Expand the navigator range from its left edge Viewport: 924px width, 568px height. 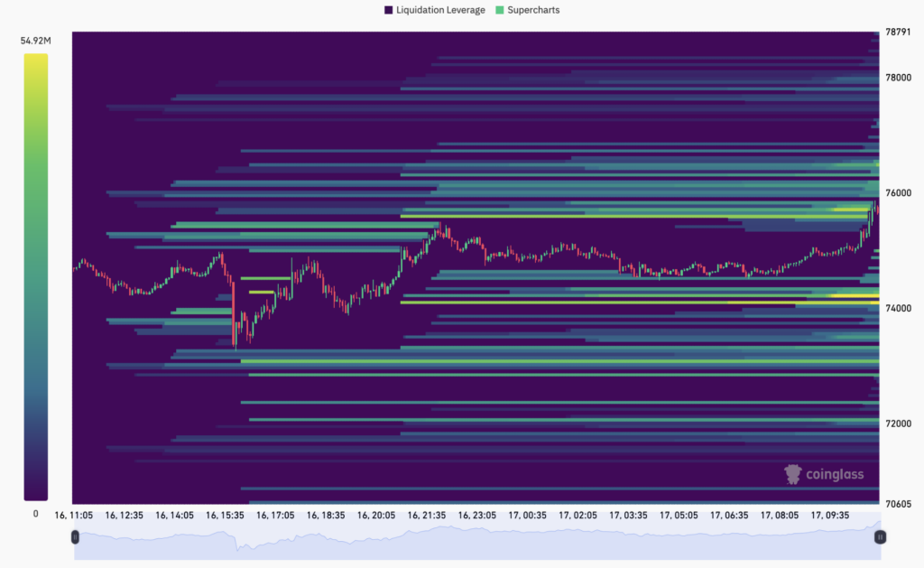click(76, 535)
